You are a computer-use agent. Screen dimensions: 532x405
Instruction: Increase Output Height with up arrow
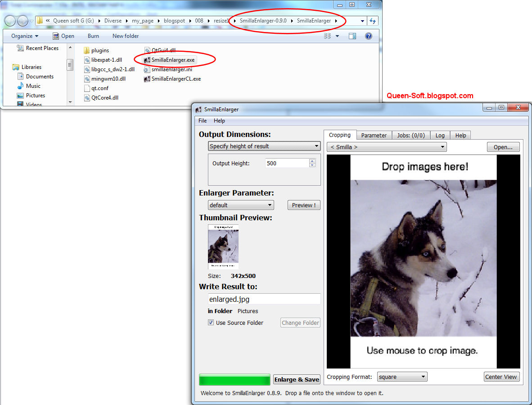pos(312,161)
